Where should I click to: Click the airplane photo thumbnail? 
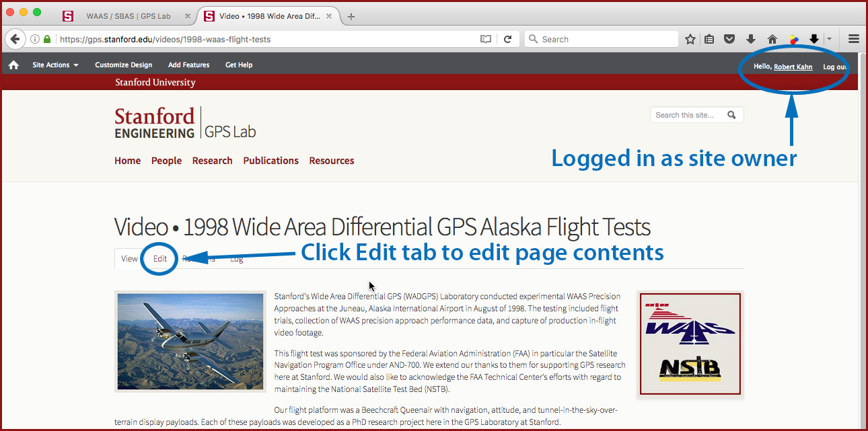[190, 341]
